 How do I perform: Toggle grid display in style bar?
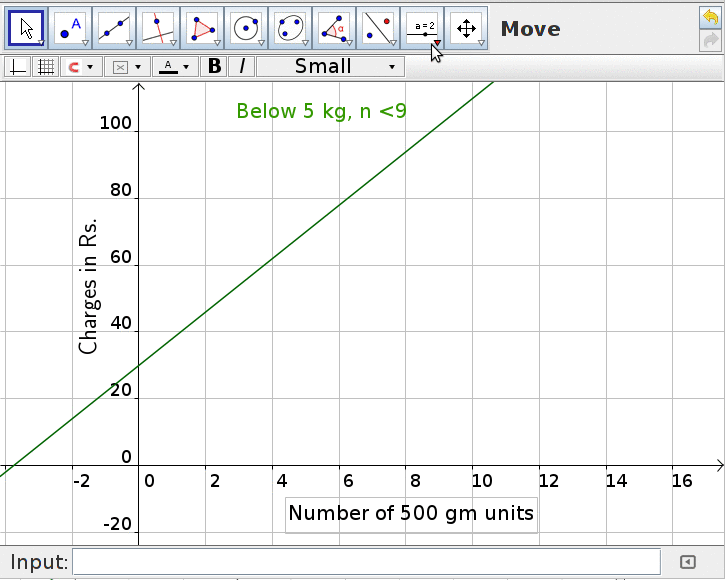[x=45, y=67]
